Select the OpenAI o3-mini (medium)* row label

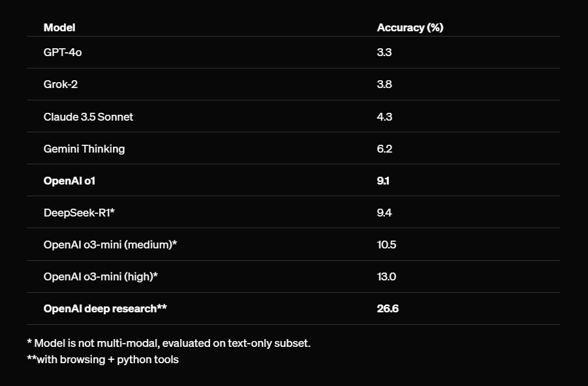pyautogui.click(x=110, y=245)
